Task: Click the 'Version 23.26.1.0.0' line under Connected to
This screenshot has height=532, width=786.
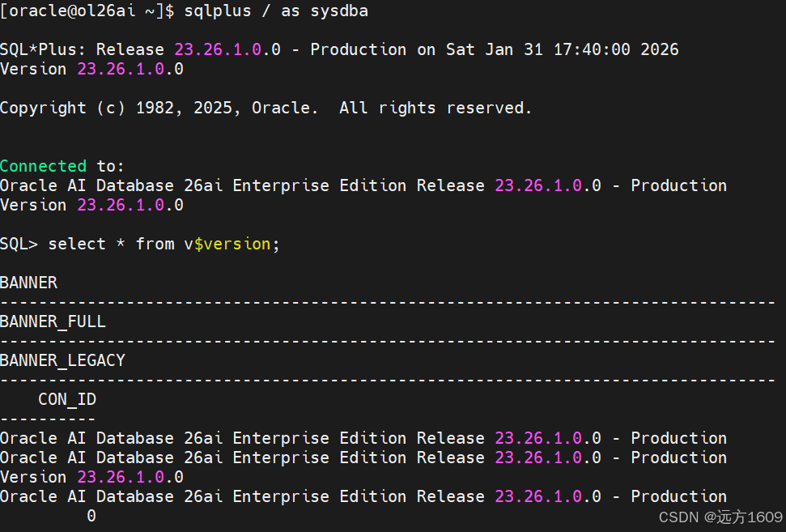Action: [x=91, y=205]
